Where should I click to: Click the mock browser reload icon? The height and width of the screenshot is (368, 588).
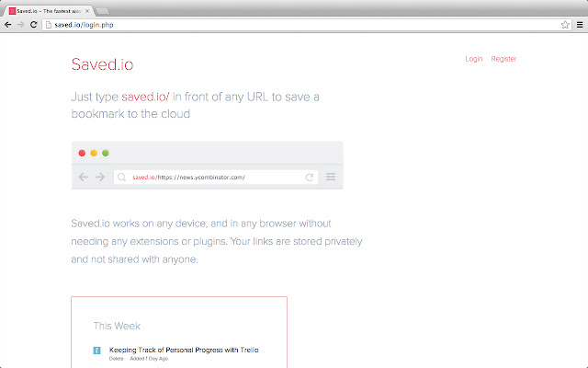pos(310,178)
